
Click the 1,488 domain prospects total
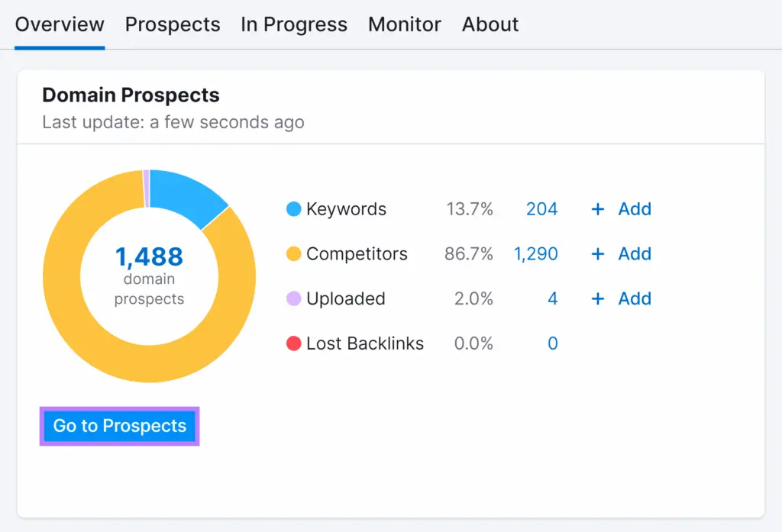149,256
